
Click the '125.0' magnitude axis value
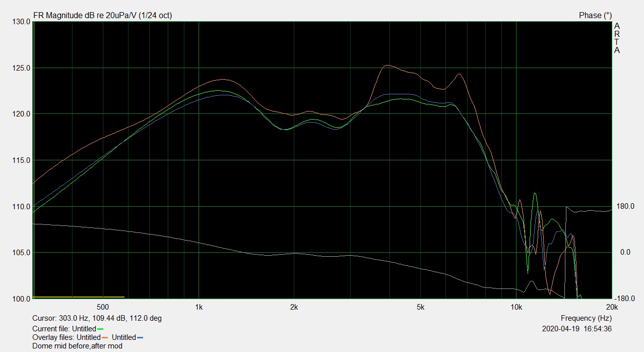coord(21,68)
